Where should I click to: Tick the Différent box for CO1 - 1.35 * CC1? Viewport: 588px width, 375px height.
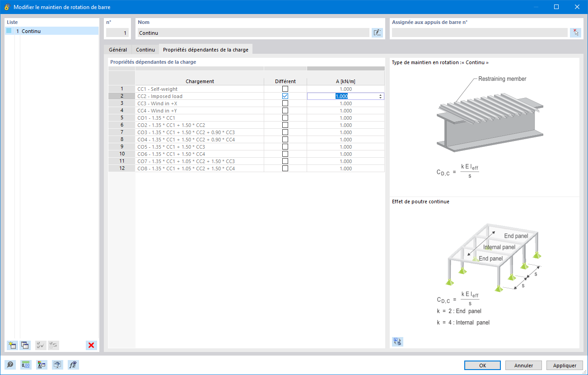pyautogui.click(x=285, y=118)
